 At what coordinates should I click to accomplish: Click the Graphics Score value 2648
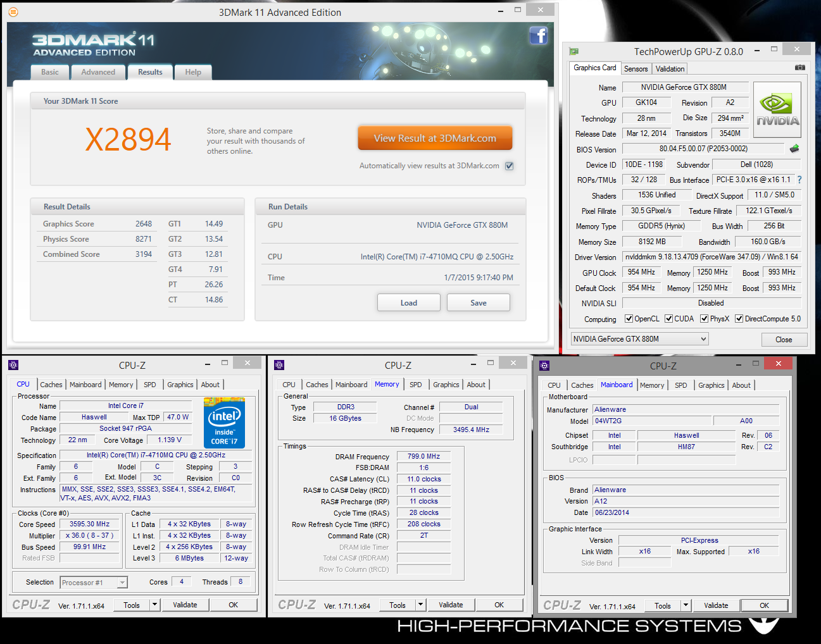pos(144,224)
